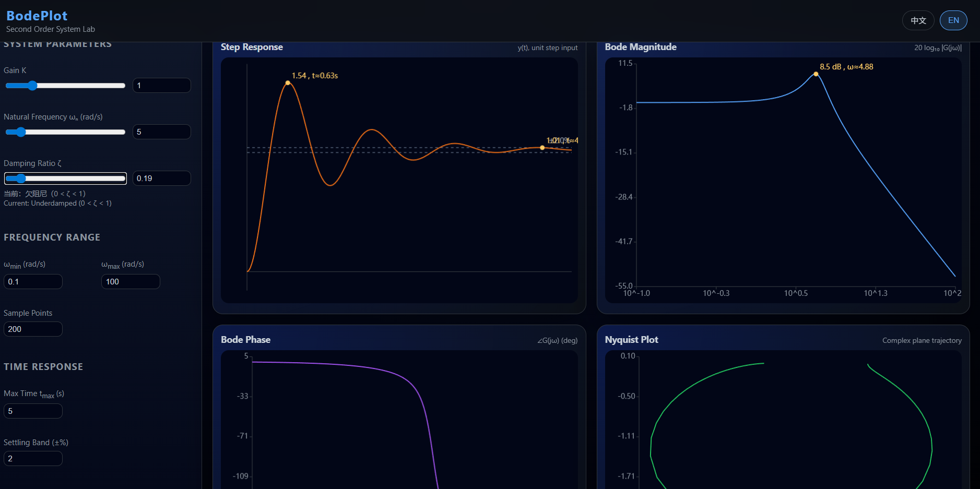Viewport: 980px width, 489px height.
Task: Click the resonance peak marker on Bode Magnitude
Action: click(x=816, y=74)
